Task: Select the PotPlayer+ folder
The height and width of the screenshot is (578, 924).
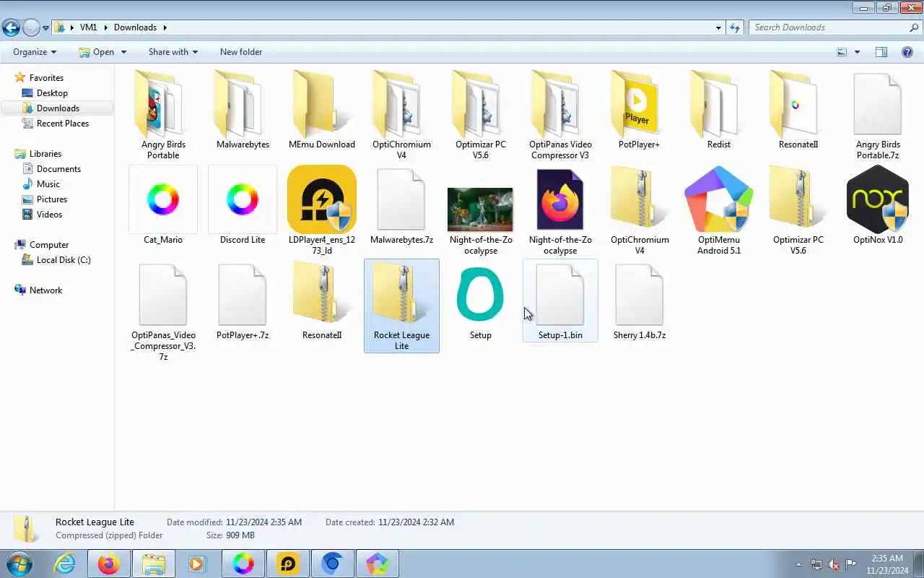Action: tap(640, 111)
